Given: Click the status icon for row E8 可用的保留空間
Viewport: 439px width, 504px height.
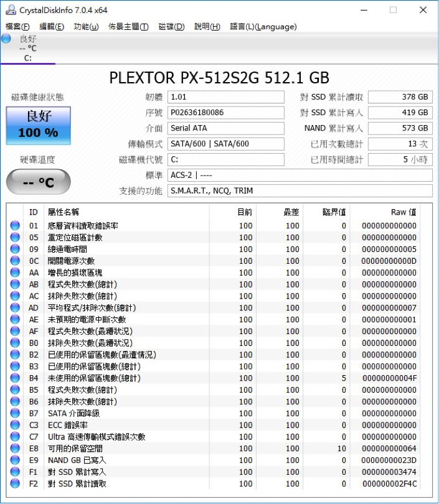Looking at the screenshot, I should pos(15,449).
